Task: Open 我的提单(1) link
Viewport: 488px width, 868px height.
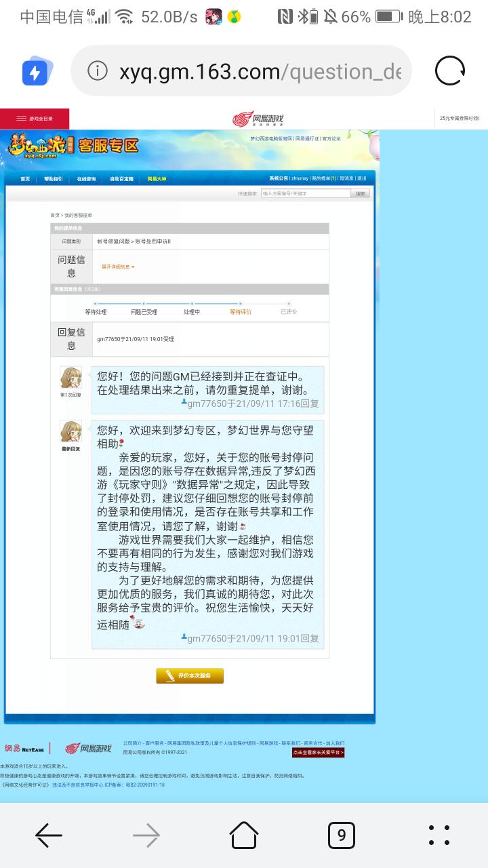Action: (324, 179)
